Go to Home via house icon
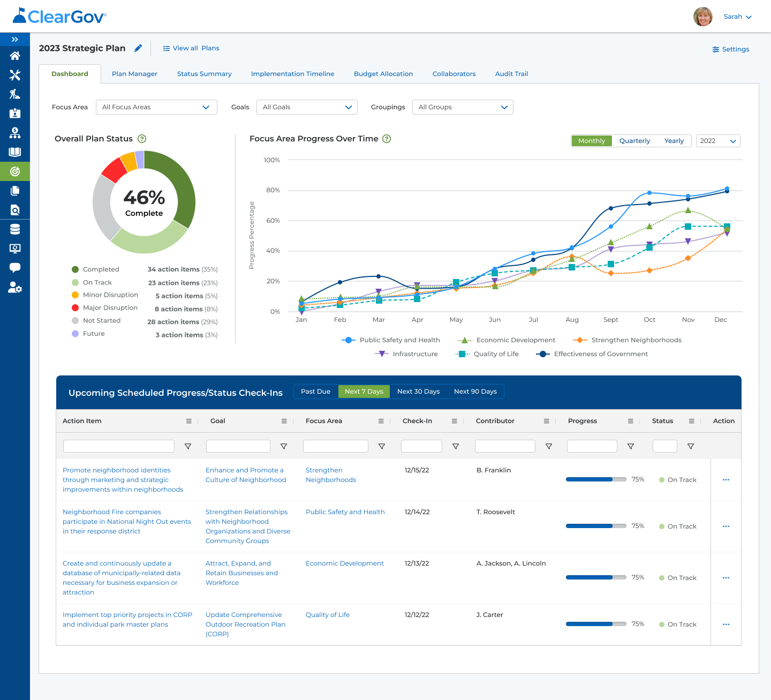771x700 pixels. 15,56
